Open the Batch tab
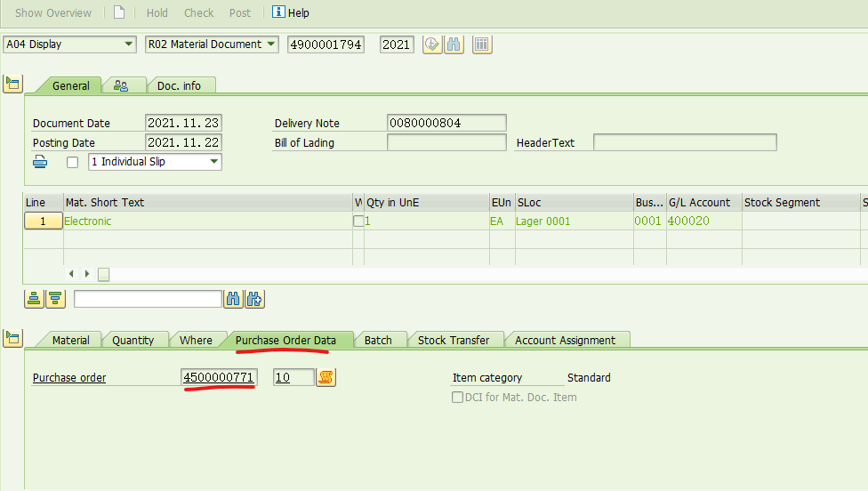 coord(378,340)
